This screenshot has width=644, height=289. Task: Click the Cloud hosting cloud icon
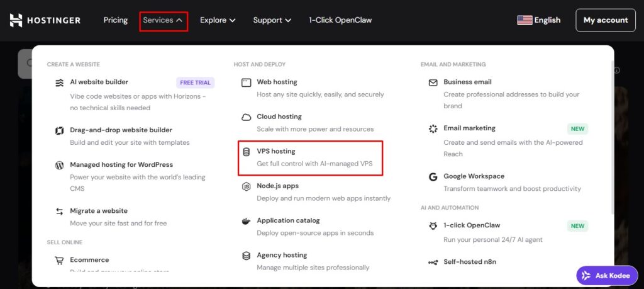(x=246, y=117)
